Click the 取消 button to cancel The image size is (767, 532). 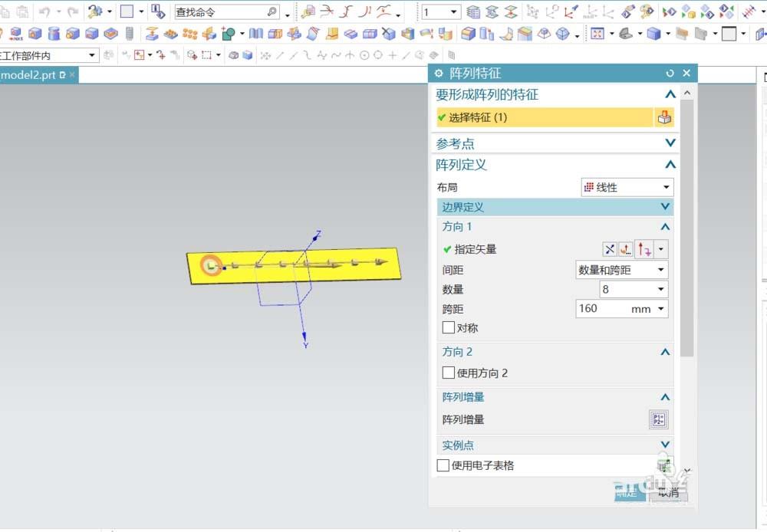pos(668,492)
